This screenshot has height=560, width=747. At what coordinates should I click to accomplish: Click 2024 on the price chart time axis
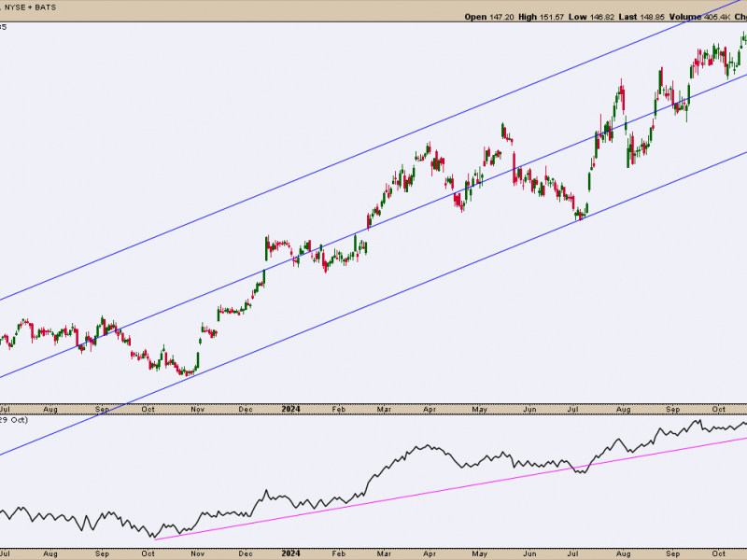[290, 409]
